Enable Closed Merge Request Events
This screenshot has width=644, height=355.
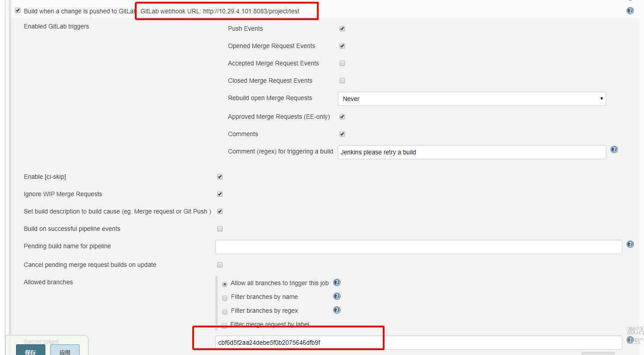tap(342, 81)
